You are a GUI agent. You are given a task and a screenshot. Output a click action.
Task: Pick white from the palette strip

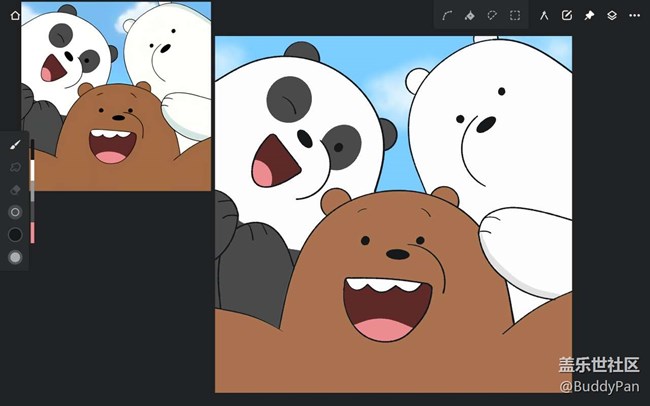(x=33, y=170)
